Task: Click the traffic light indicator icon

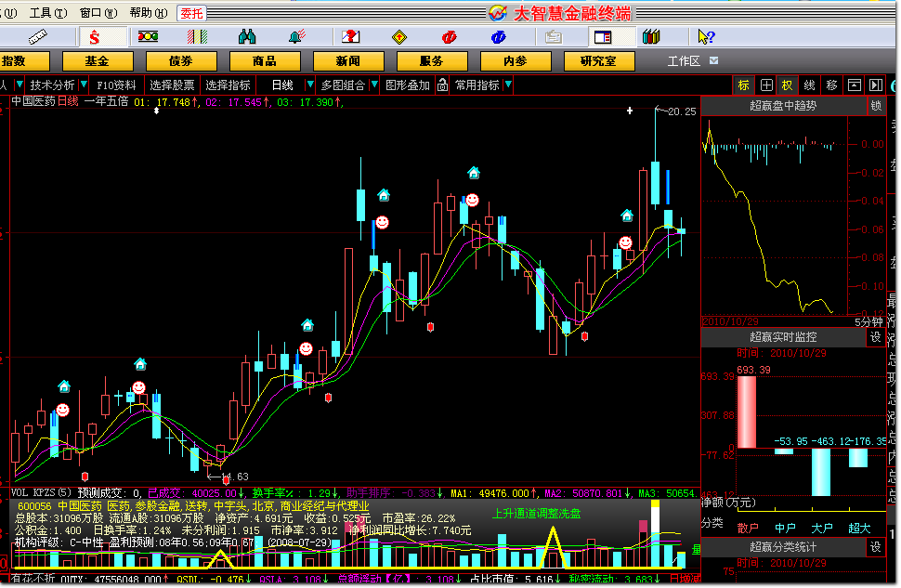Action: 148,37
